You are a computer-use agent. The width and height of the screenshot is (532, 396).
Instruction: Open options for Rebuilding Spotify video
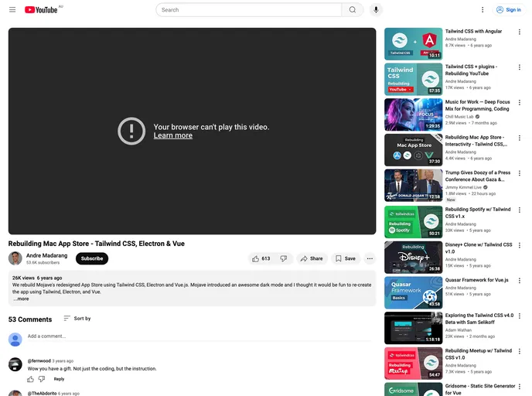520,210
